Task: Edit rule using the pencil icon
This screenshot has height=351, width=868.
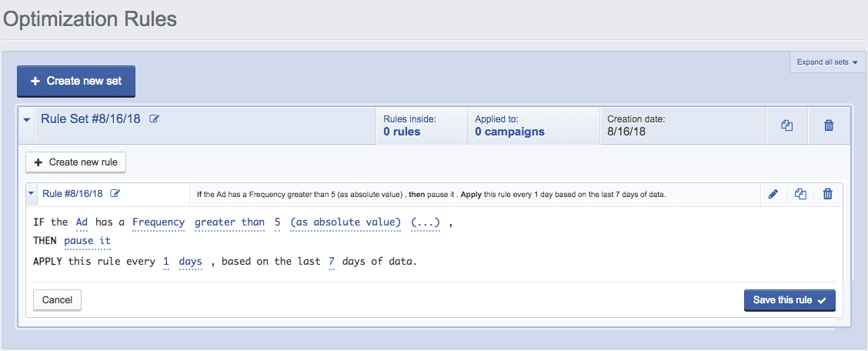Action: 773,194
